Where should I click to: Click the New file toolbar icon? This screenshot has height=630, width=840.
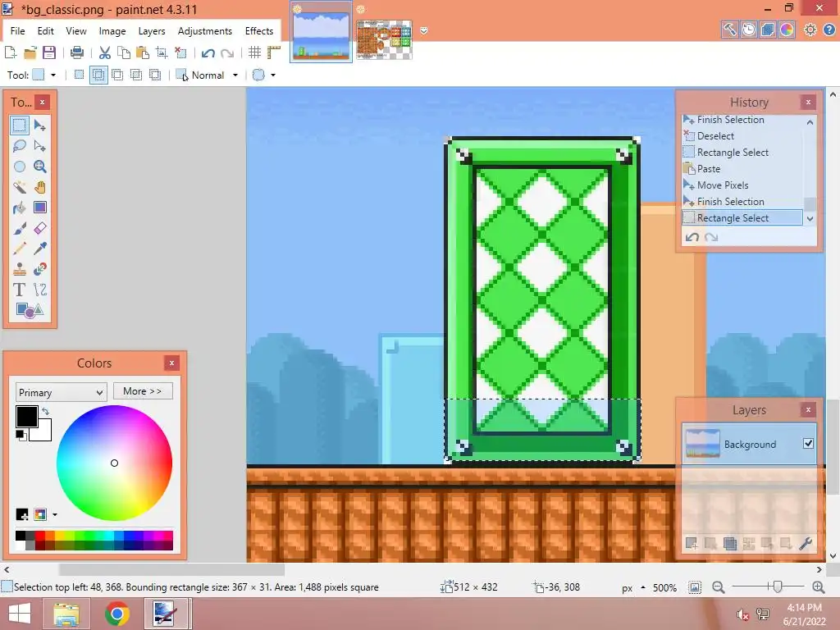[11, 52]
